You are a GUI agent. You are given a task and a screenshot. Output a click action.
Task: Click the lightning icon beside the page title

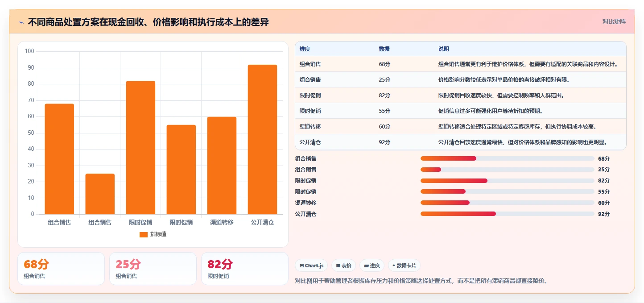click(x=21, y=22)
